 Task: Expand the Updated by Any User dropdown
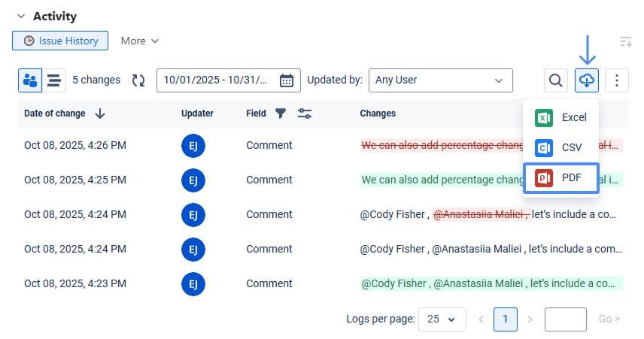[x=440, y=80]
